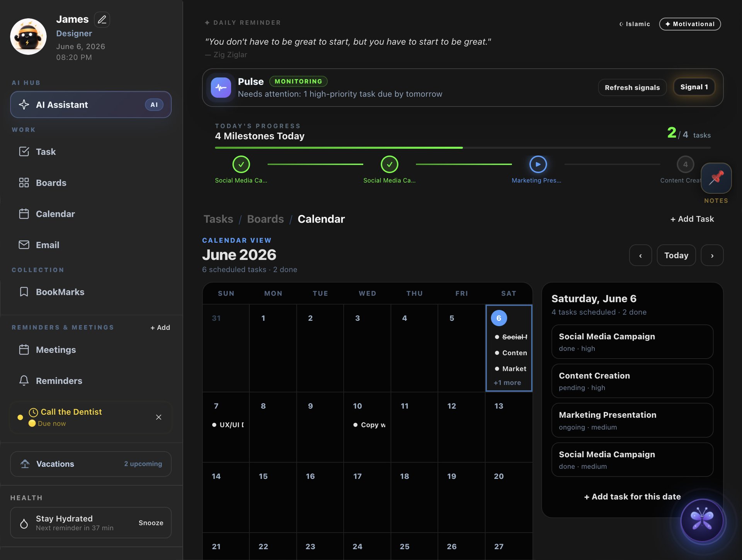This screenshot has height=560, width=742.
Task: Add a new reminder or meeting
Action: click(x=160, y=327)
